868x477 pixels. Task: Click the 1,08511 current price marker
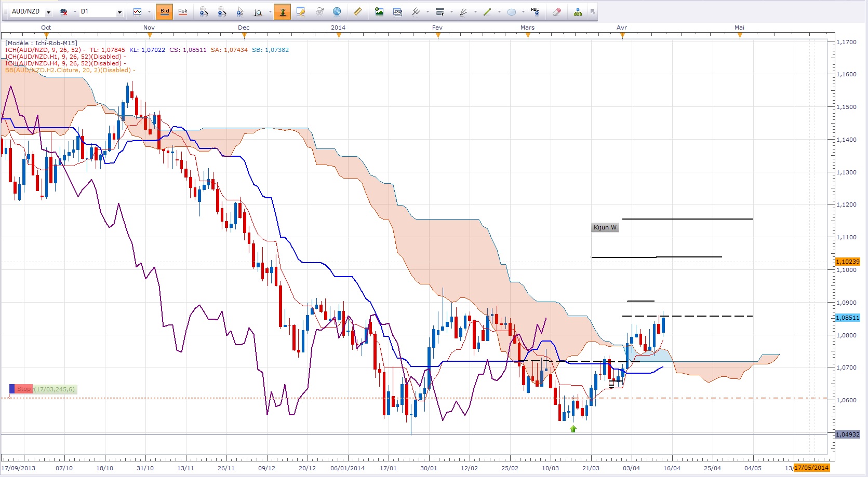(847, 318)
